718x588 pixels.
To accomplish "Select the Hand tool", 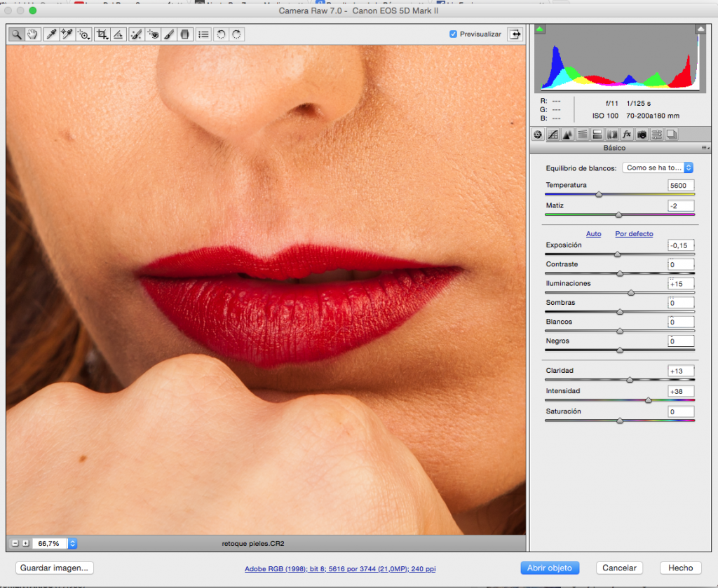I will click(x=32, y=34).
